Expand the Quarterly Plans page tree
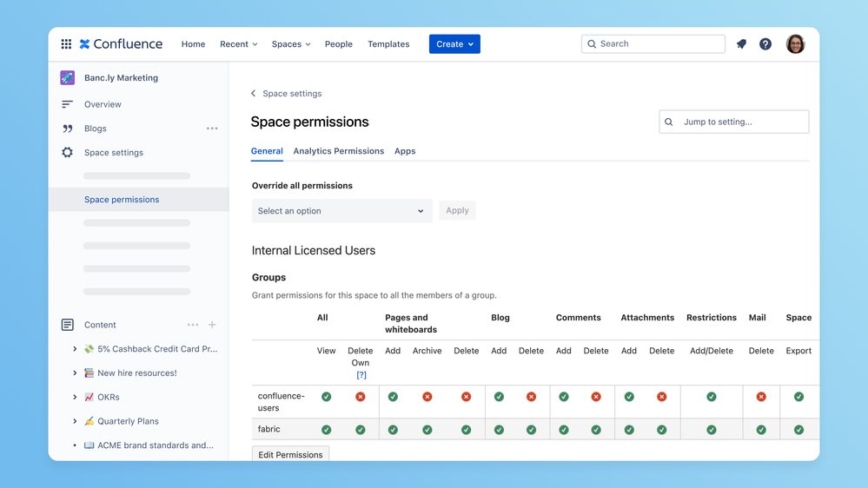The image size is (868, 488). click(x=75, y=421)
